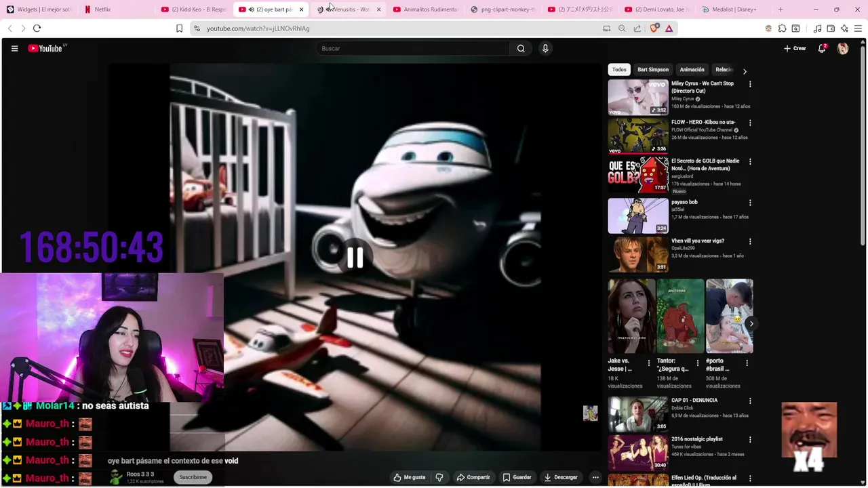
Task: Click the Descargar download button
Action: click(x=561, y=477)
